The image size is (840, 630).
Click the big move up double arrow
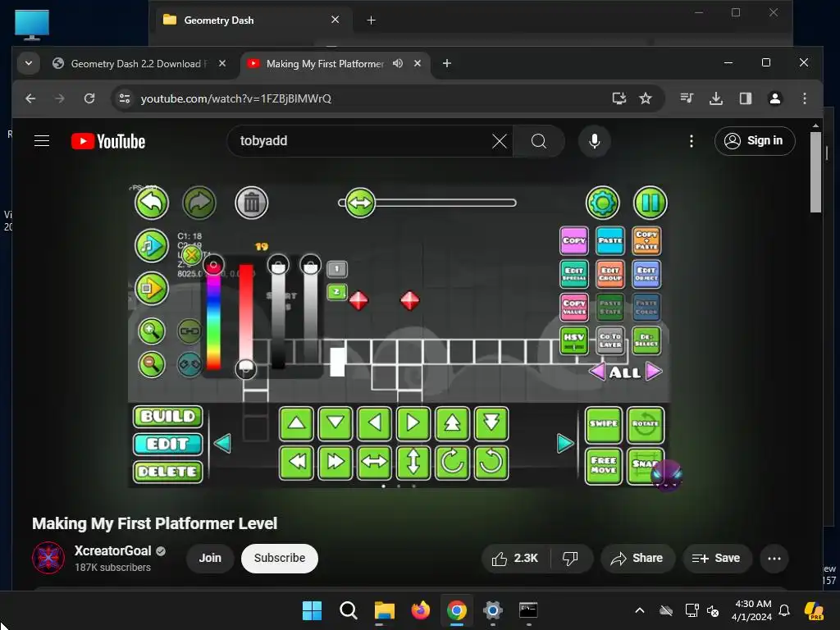[452, 423]
